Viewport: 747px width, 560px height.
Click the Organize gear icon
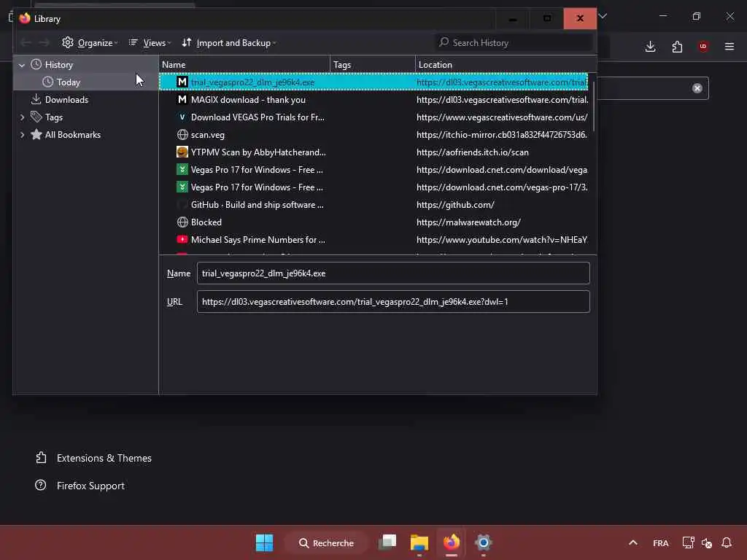tap(68, 42)
